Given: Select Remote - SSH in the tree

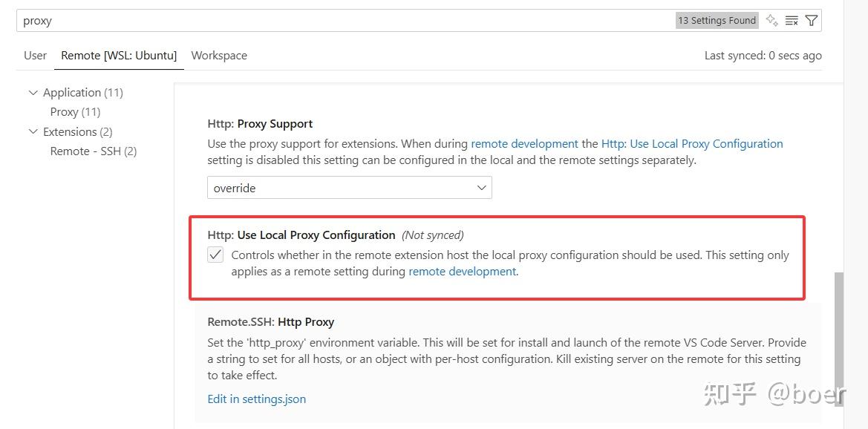Looking at the screenshot, I should coord(93,151).
